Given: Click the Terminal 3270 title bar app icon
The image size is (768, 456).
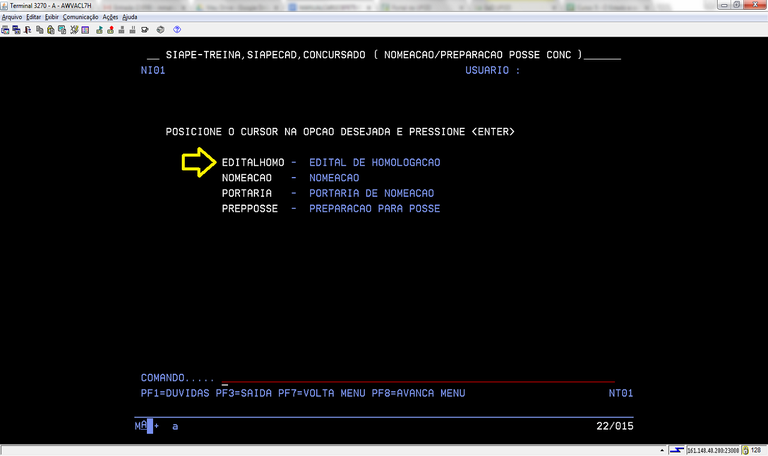Looking at the screenshot, I should pyautogui.click(x=4, y=5).
